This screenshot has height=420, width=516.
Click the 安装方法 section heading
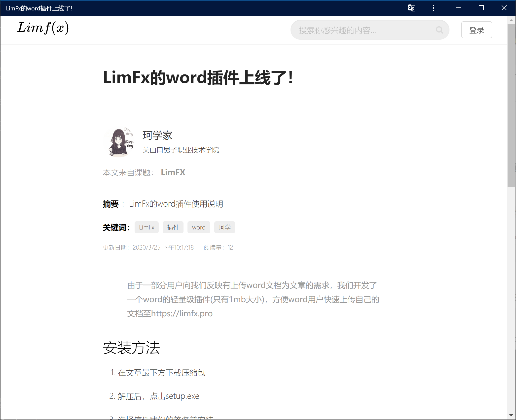coord(131,347)
